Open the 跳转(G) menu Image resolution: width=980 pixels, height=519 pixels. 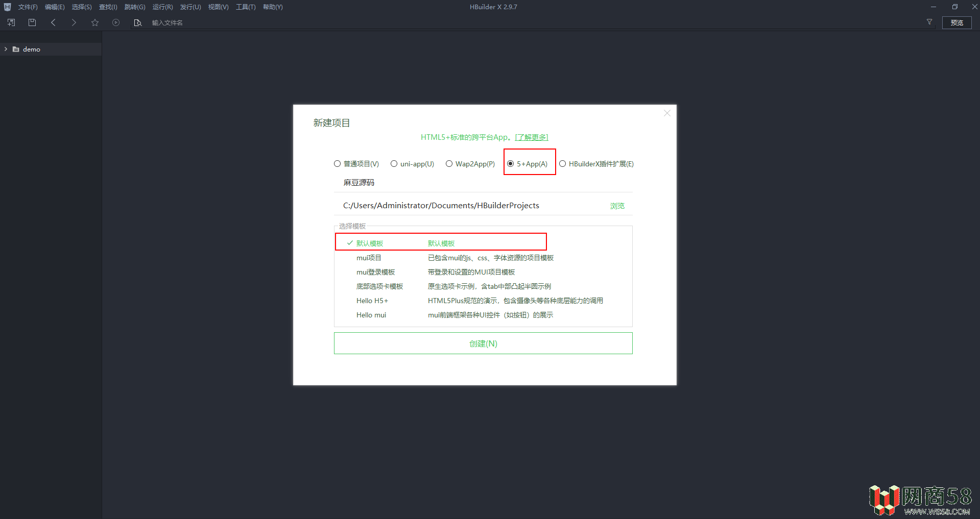[x=135, y=7]
